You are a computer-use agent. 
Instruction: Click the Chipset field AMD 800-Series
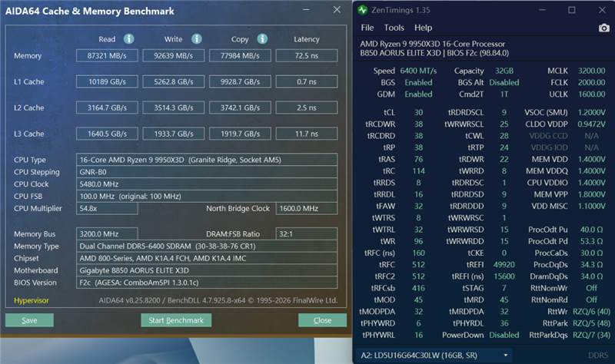coord(207,258)
